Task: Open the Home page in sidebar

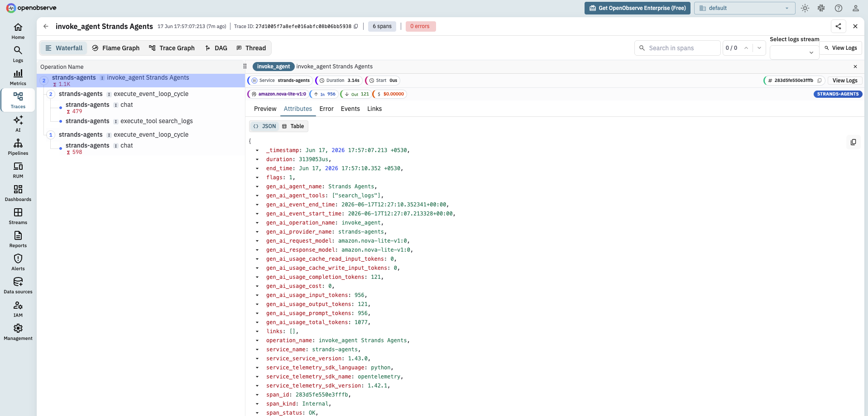Action: click(x=18, y=31)
